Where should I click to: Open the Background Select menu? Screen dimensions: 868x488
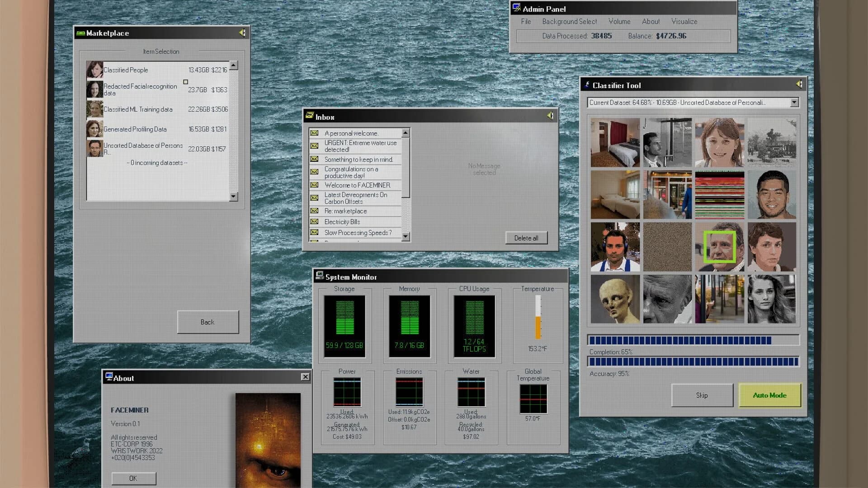click(569, 21)
